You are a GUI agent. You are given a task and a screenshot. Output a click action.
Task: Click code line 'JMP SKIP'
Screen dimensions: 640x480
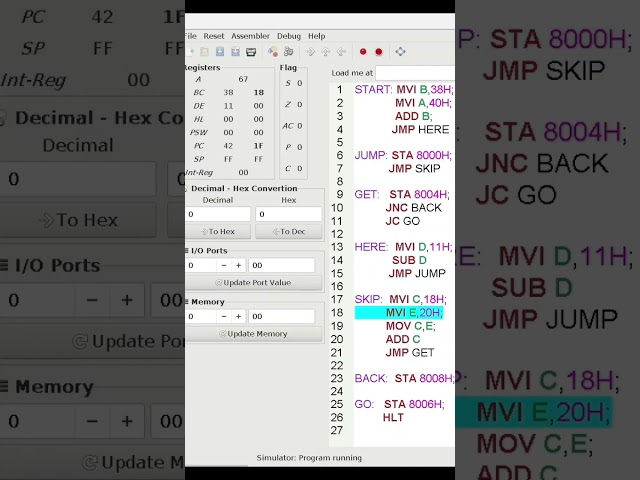414,168
